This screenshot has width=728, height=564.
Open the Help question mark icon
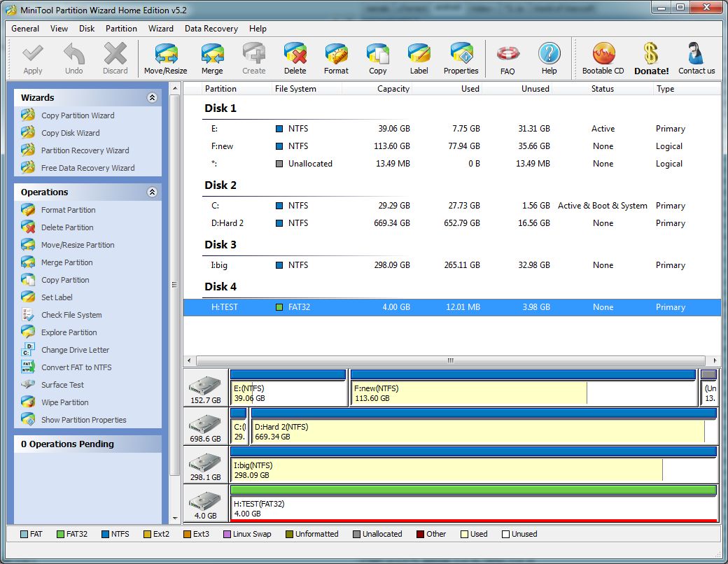[549, 59]
